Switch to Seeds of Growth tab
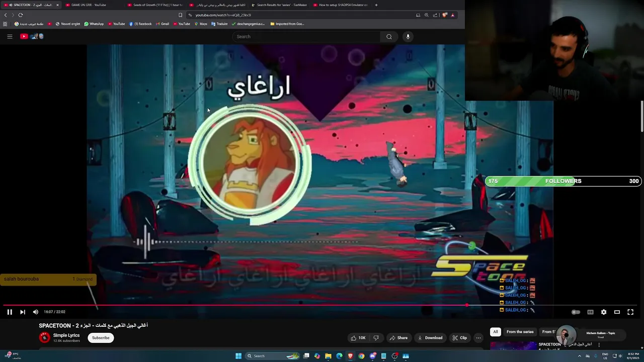Viewport: 644px width, 362px height. [154, 5]
